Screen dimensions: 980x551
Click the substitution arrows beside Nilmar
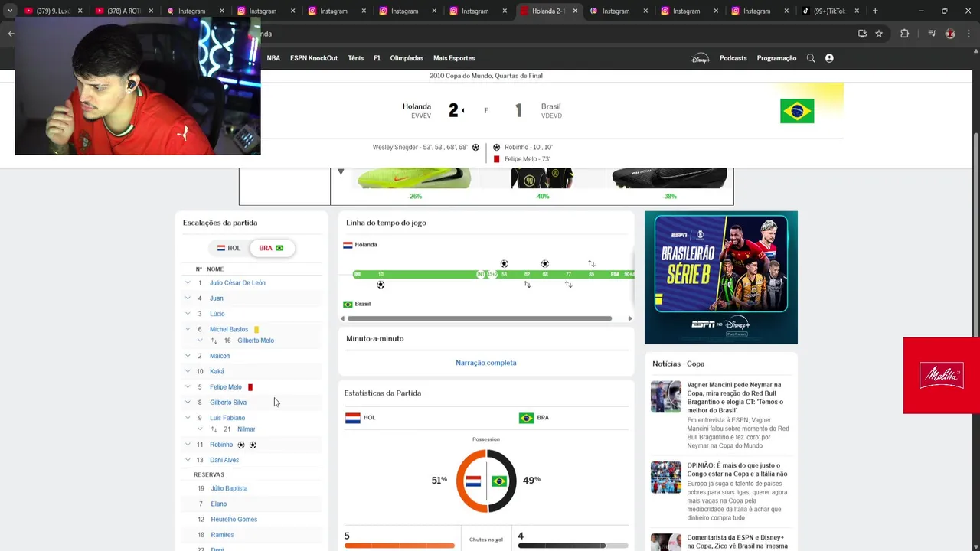pos(214,429)
